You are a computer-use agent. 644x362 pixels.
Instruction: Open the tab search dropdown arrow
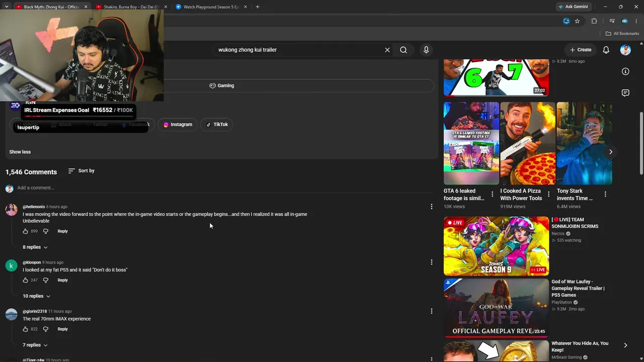pos(7,7)
